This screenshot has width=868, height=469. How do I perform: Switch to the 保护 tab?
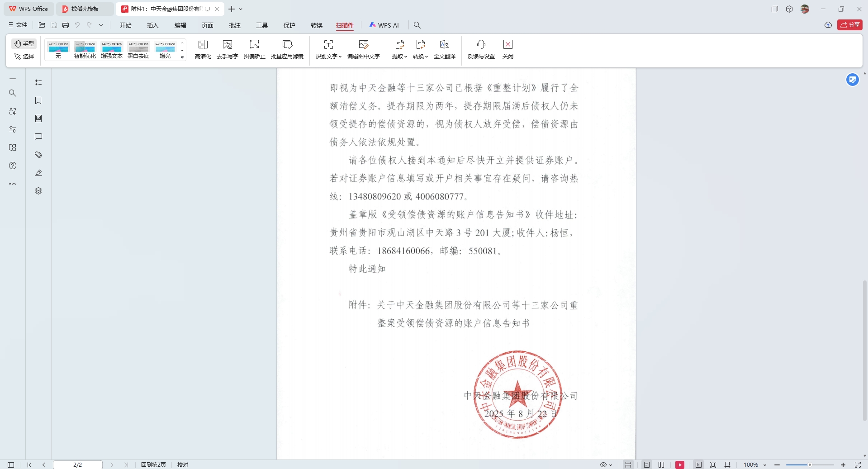[x=289, y=25]
